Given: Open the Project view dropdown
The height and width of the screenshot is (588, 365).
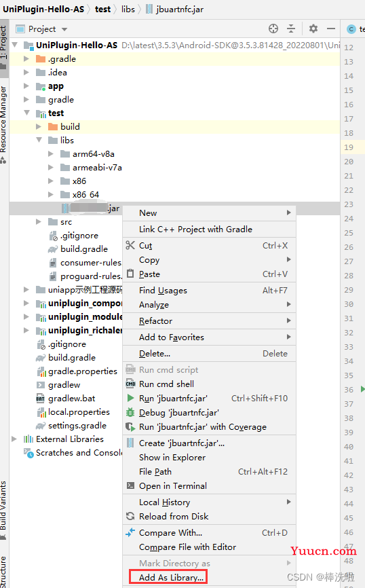Looking at the screenshot, I should pyautogui.click(x=64, y=29).
